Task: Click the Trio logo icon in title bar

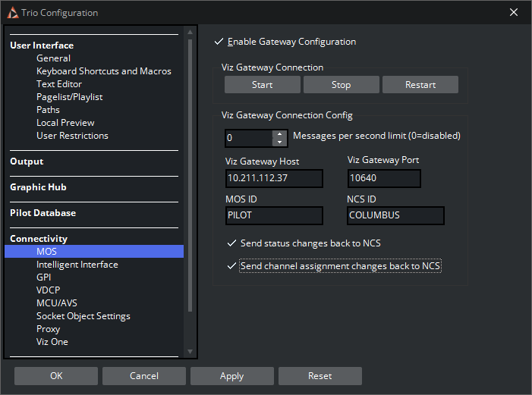Action: 13,12
